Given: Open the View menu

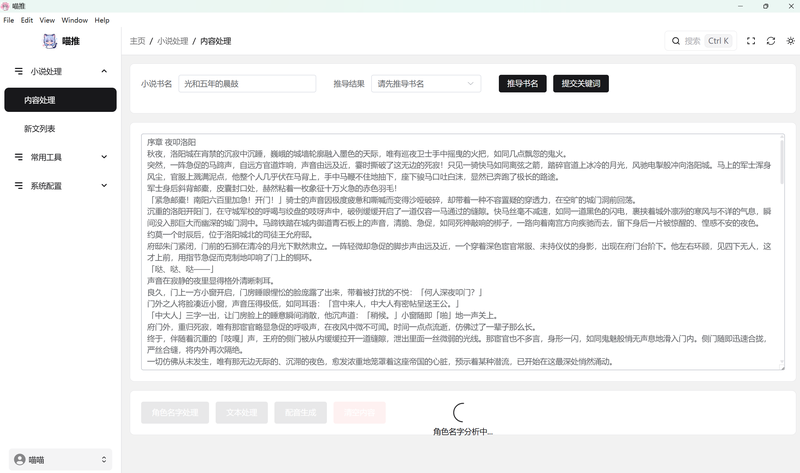Looking at the screenshot, I should [x=46, y=20].
